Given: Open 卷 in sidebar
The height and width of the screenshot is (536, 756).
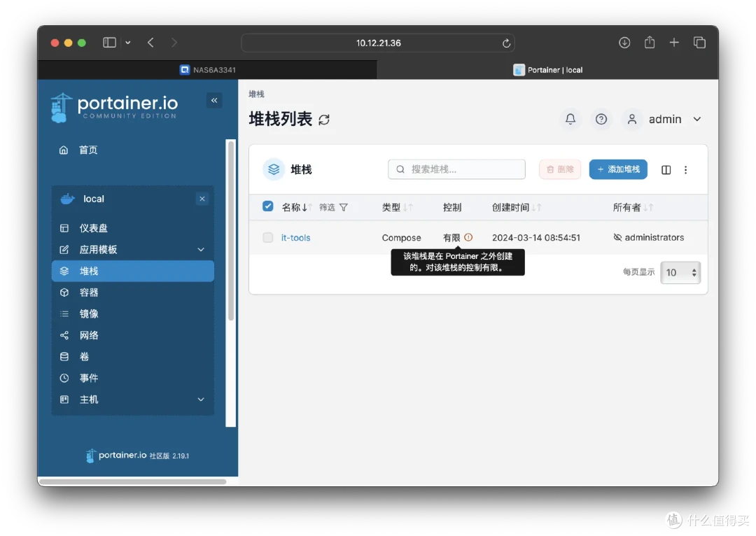Looking at the screenshot, I should point(133,357).
